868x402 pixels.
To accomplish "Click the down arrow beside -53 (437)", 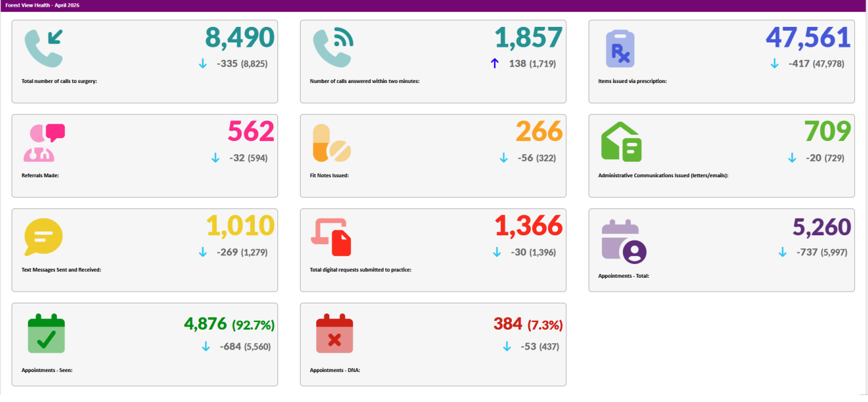I will tap(507, 346).
